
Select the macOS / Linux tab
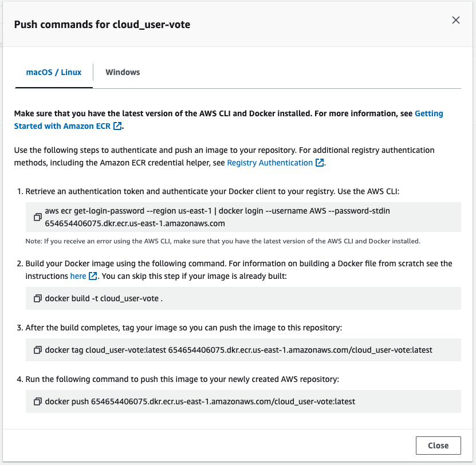(54, 72)
